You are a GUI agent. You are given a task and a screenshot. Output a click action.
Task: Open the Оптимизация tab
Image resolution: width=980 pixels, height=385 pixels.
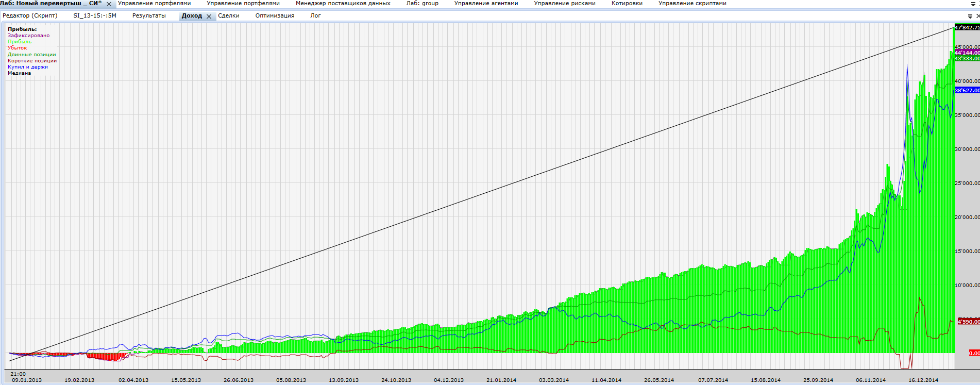[x=275, y=16]
